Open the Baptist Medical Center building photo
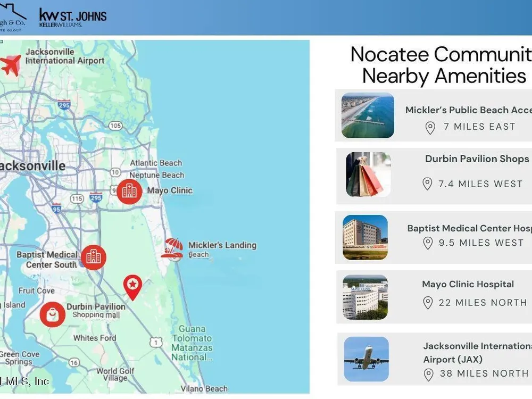This screenshot has width=532, height=399. (x=365, y=237)
